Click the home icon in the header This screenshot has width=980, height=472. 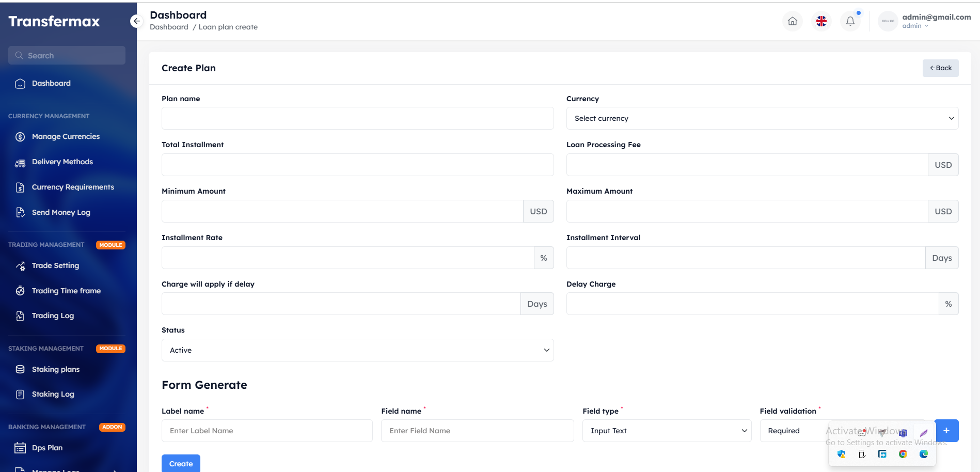[793, 21]
